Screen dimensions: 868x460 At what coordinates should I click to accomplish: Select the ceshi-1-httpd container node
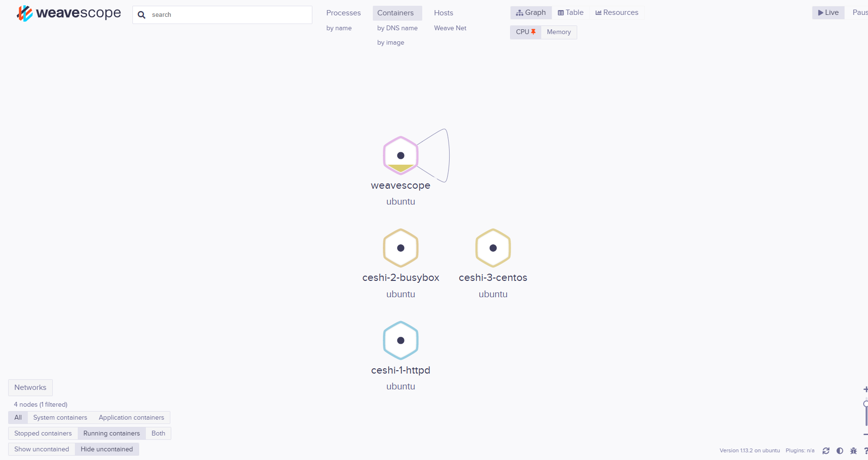pyautogui.click(x=401, y=340)
